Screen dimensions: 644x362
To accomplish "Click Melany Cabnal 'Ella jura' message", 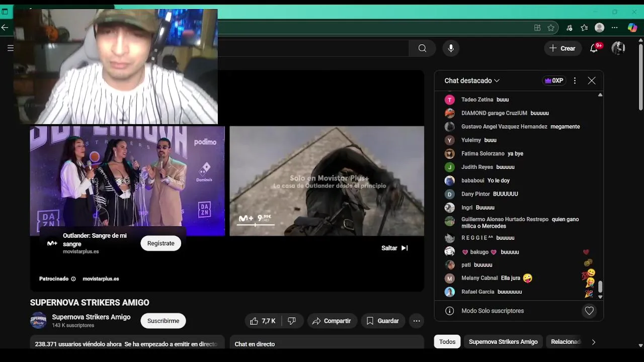I will pyautogui.click(x=518, y=278).
